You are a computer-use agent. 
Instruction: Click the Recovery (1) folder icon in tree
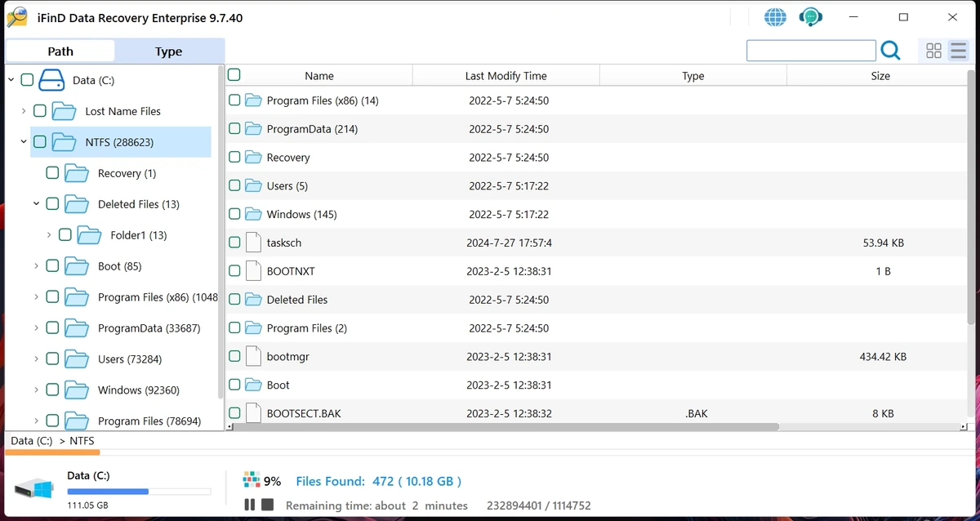[x=77, y=173]
